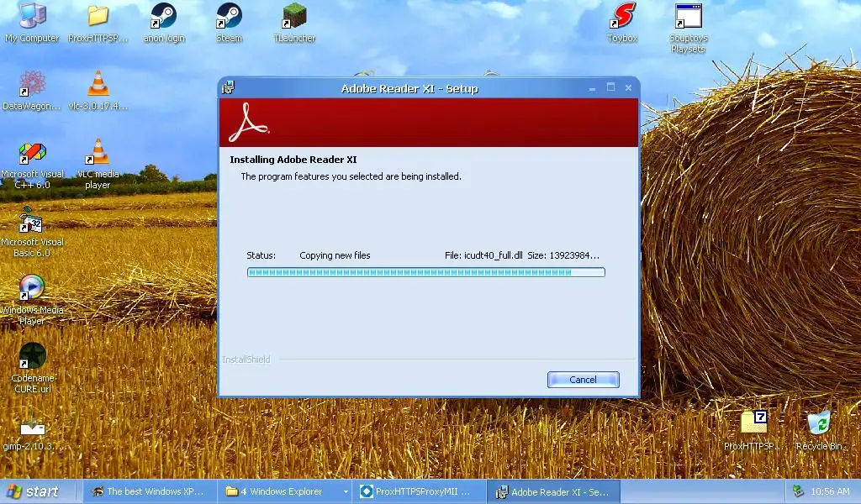Open the Souptoys Playsets shortcut
This screenshot has height=504, width=861.
click(x=688, y=28)
